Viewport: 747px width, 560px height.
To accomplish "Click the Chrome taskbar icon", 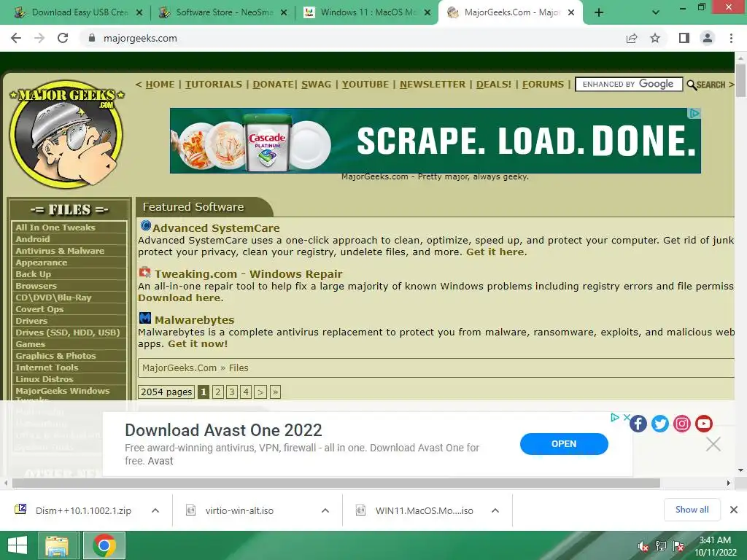I will pyautogui.click(x=104, y=545).
